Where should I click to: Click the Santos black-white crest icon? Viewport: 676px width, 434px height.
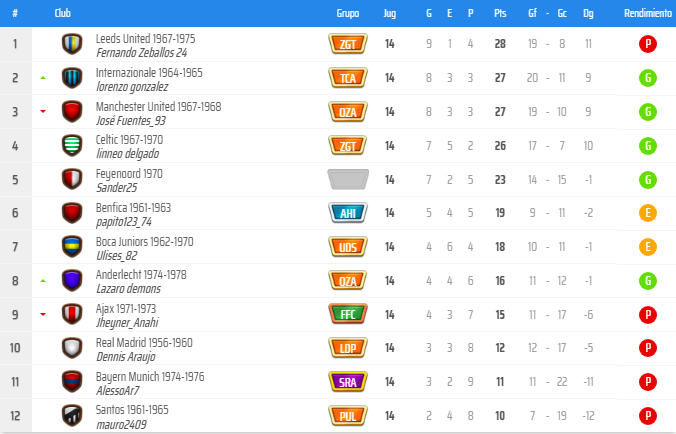(72, 416)
